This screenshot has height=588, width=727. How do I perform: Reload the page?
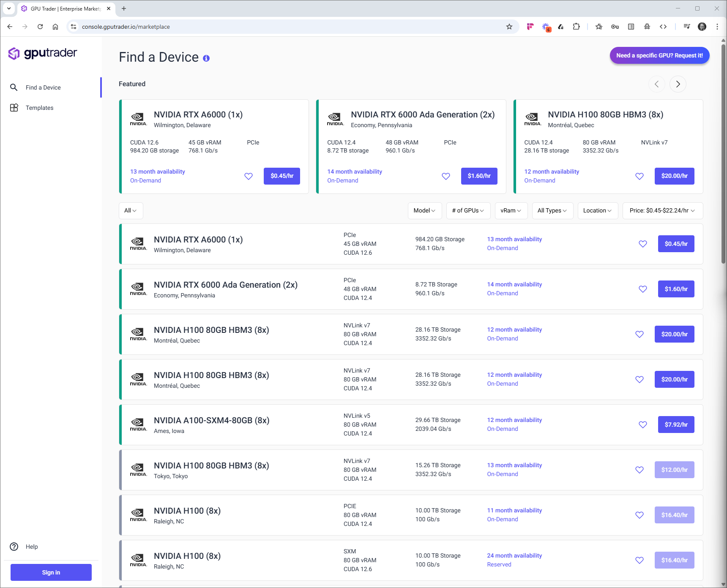pyautogui.click(x=40, y=27)
